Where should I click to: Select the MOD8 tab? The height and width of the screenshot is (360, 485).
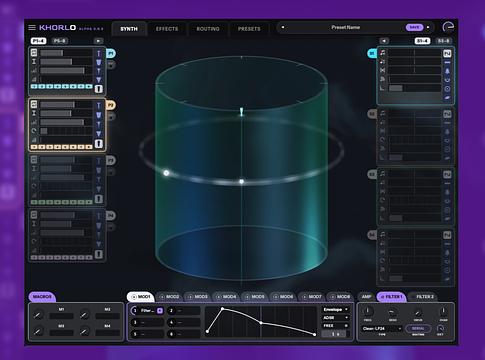click(x=340, y=296)
